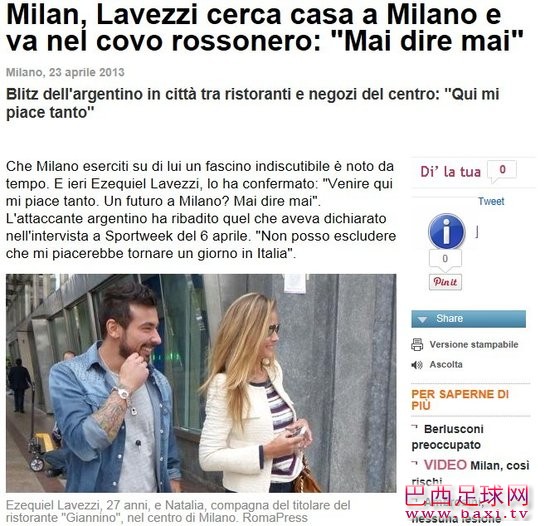Open the VIDEO Milan, così rischi link
The height and width of the screenshot is (526, 550).
coord(470,471)
